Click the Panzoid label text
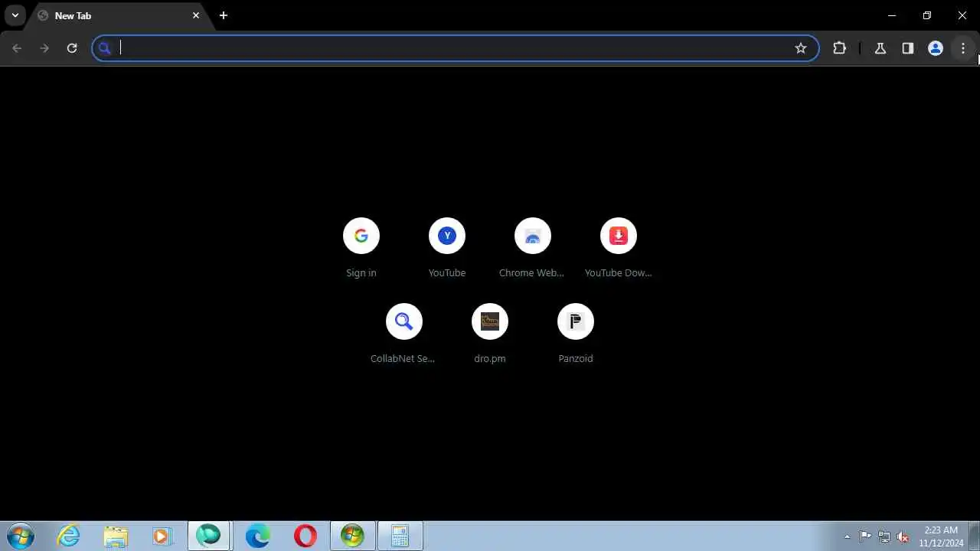The image size is (980, 551). tap(576, 359)
